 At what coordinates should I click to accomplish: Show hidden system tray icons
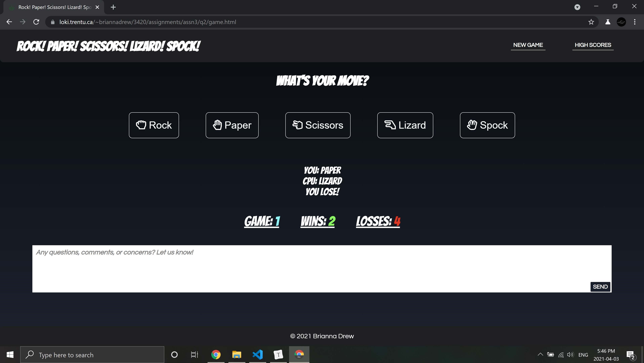pyautogui.click(x=540, y=354)
